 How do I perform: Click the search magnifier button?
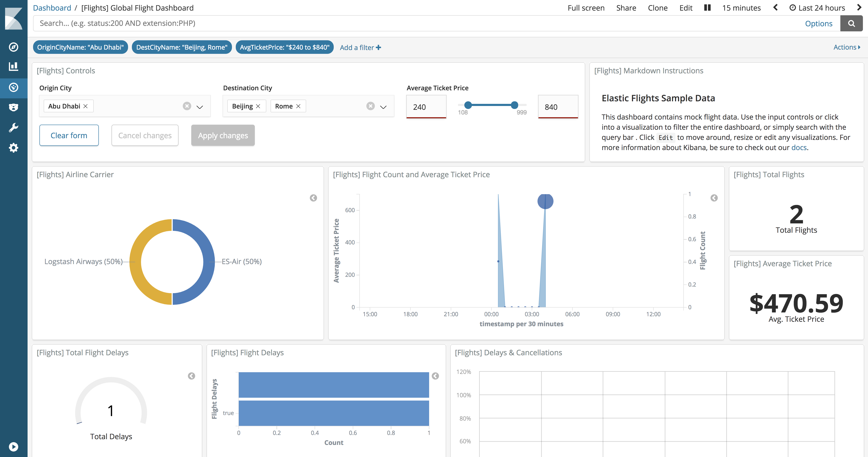[x=851, y=24]
